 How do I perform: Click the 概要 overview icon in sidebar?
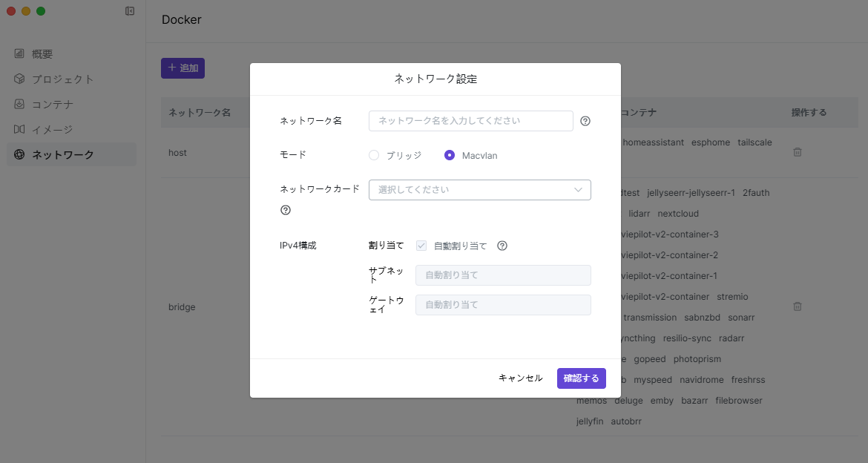click(19, 54)
